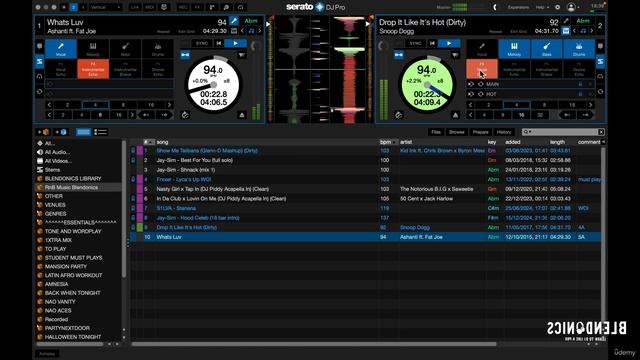Toggle the Vocal stem on deck 2
The width and height of the screenshot is (640, 360).
tap(482, 49)
